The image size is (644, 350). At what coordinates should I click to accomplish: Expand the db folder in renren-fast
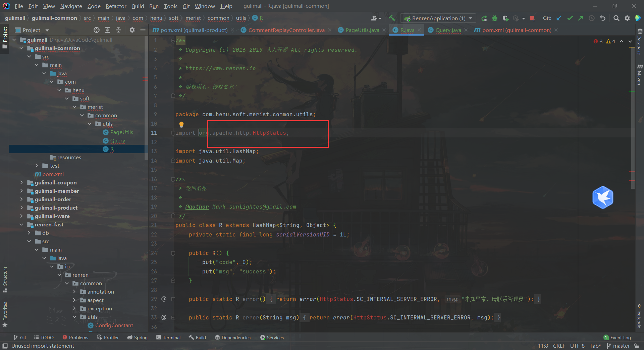click(29, 233)
